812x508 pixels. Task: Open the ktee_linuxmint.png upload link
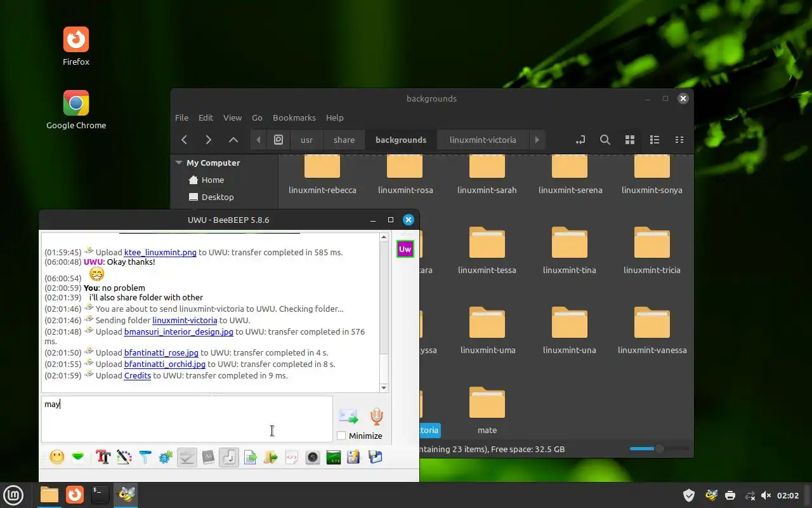coord(160,252)
